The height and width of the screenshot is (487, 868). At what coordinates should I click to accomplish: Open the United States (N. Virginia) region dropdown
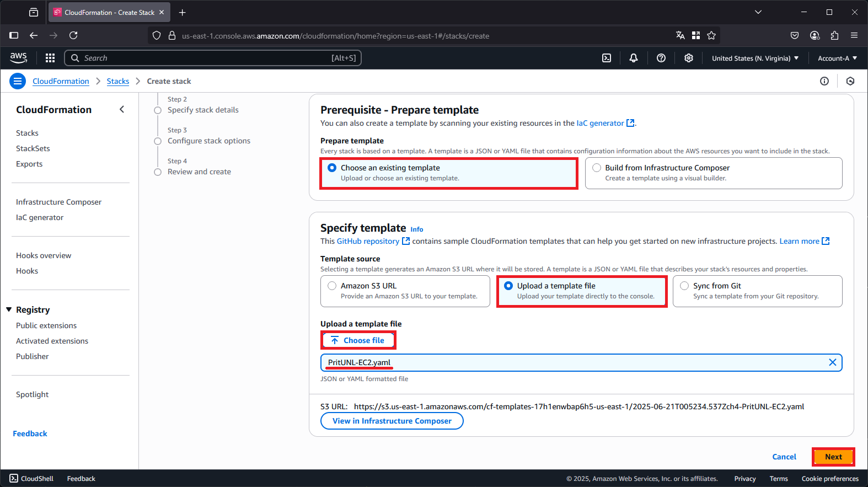755,58
